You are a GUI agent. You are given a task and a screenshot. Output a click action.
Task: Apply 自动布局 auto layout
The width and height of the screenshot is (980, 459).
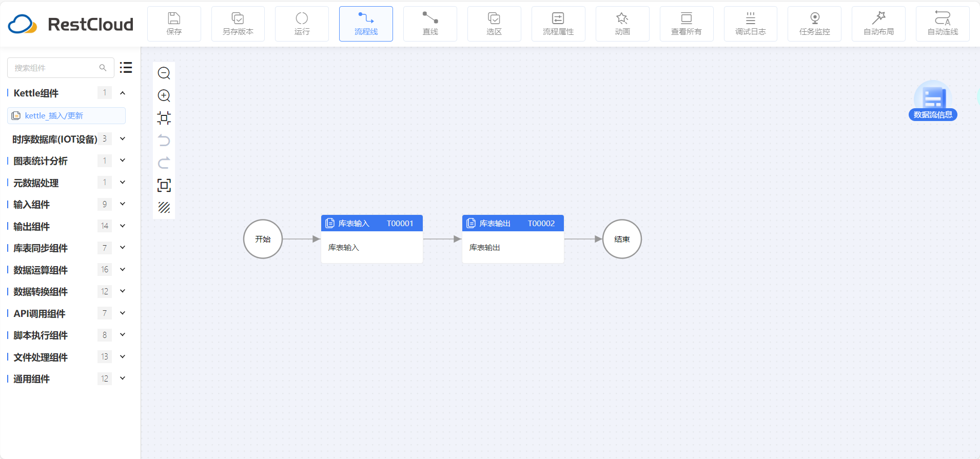coord(878,24)
